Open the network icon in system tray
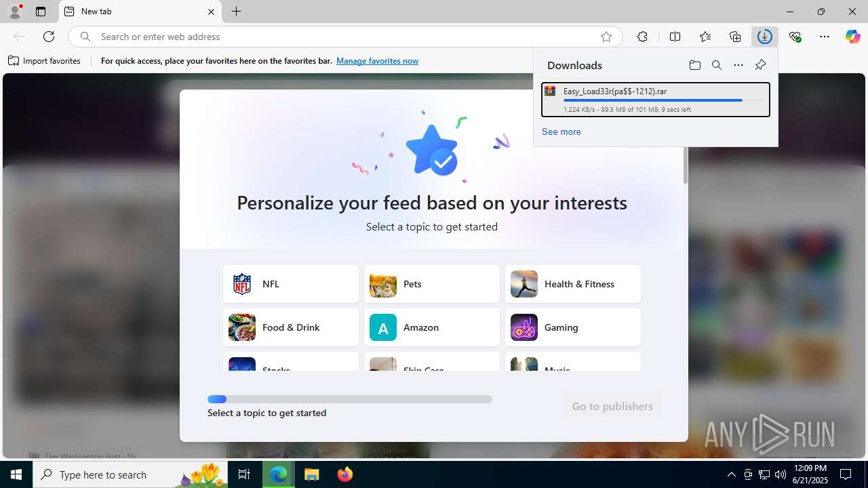 [764, 474]
